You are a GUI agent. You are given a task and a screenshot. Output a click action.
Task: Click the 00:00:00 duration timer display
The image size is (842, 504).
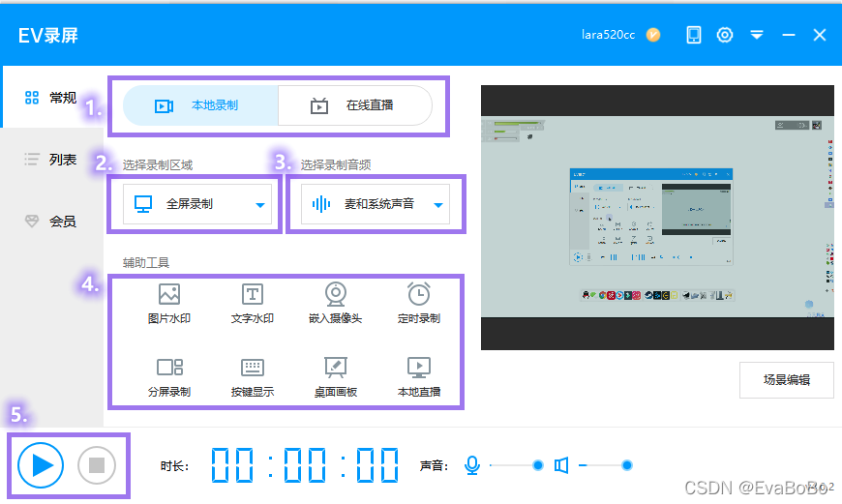[305, 465]
